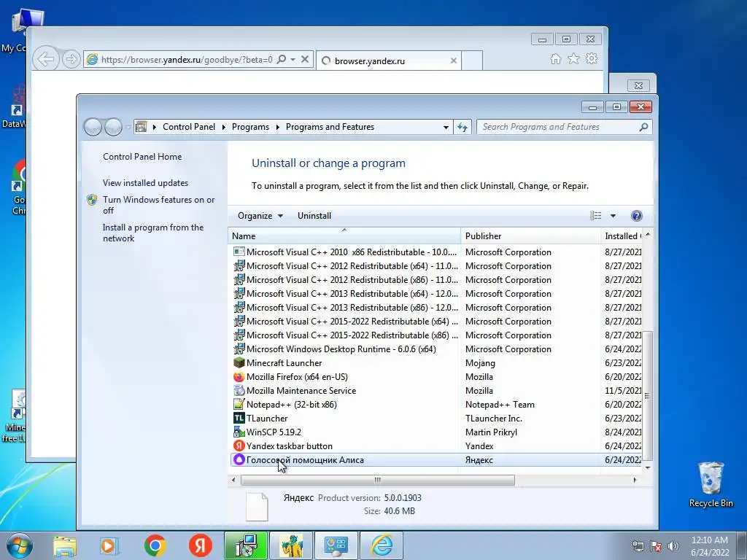The image size is (747, 560).
Task: Click the Internet Explorer forward arrow
Action: [x=71, y=60]
